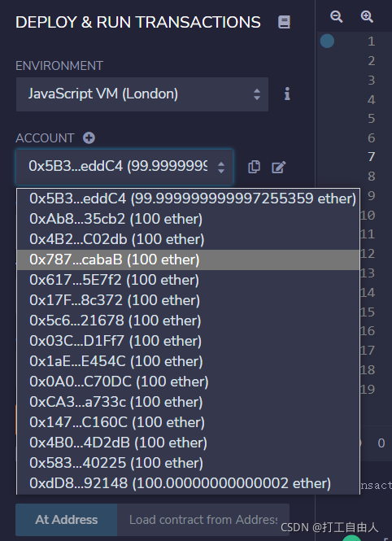Click line number 7 in editor gutter
The height and width of the screenshot is (541, 392).
pyautogui.click(x=371, y=157)
